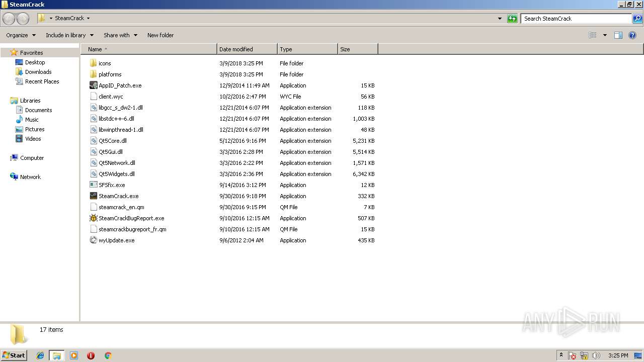The height and width of the screenshot is (362, 644).
Task: Open the Share with dropdown
Action: (120, 35)
